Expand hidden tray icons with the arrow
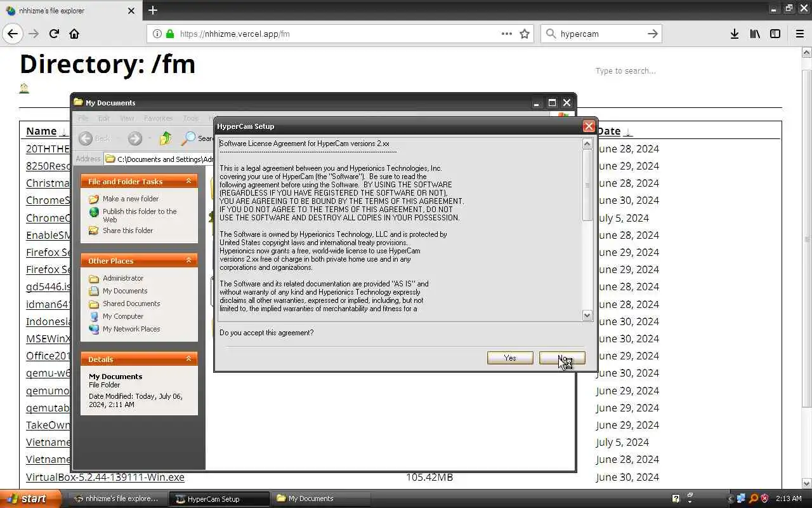 point(730,498)
